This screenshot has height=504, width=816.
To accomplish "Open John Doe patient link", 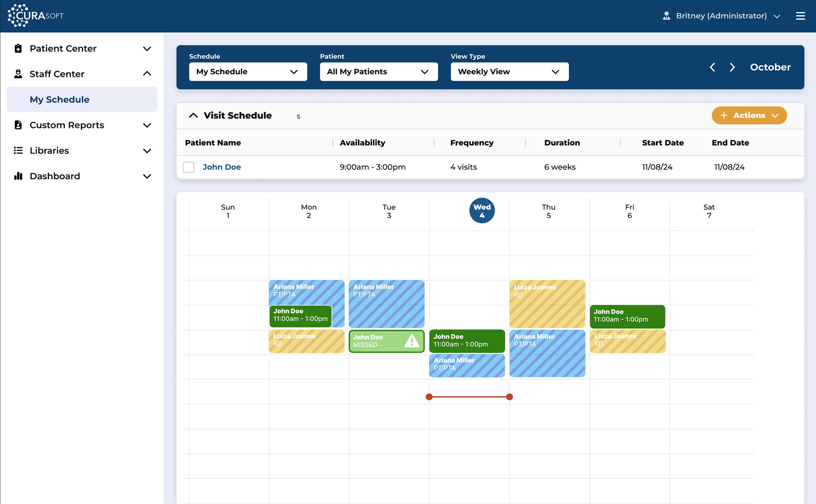I will (x=221, y=167).
